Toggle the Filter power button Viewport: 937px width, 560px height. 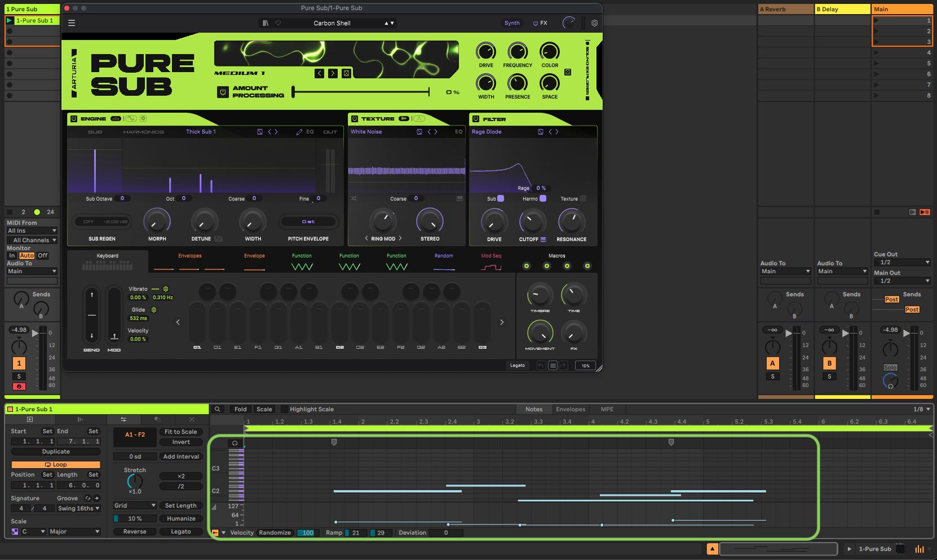point(476,119)
